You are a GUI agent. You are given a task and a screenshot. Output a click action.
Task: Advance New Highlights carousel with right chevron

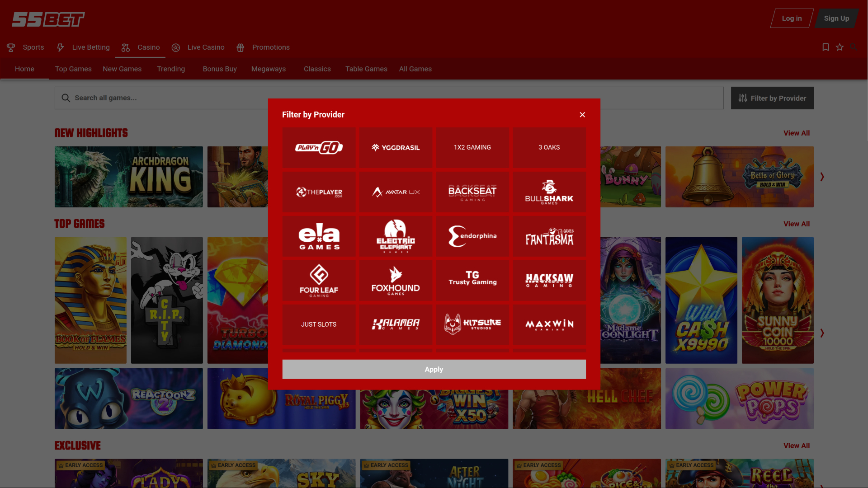[x=822, y=177]
